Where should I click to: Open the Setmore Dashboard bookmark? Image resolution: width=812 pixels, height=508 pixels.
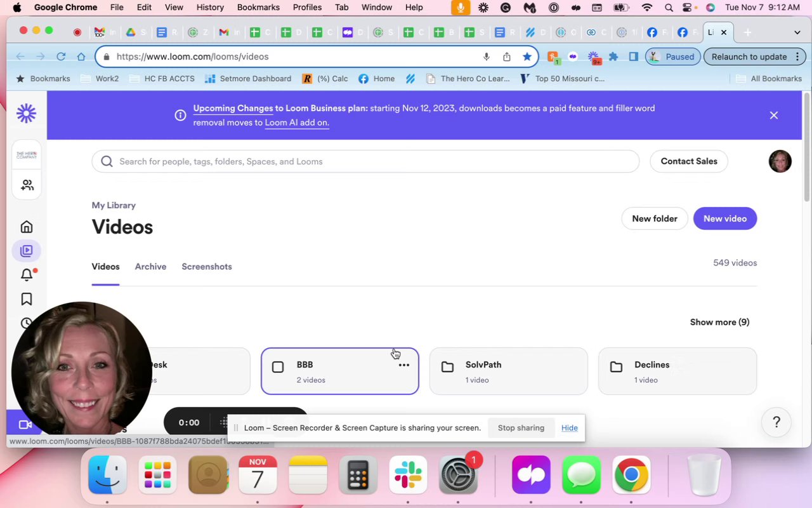pos(249,79)
